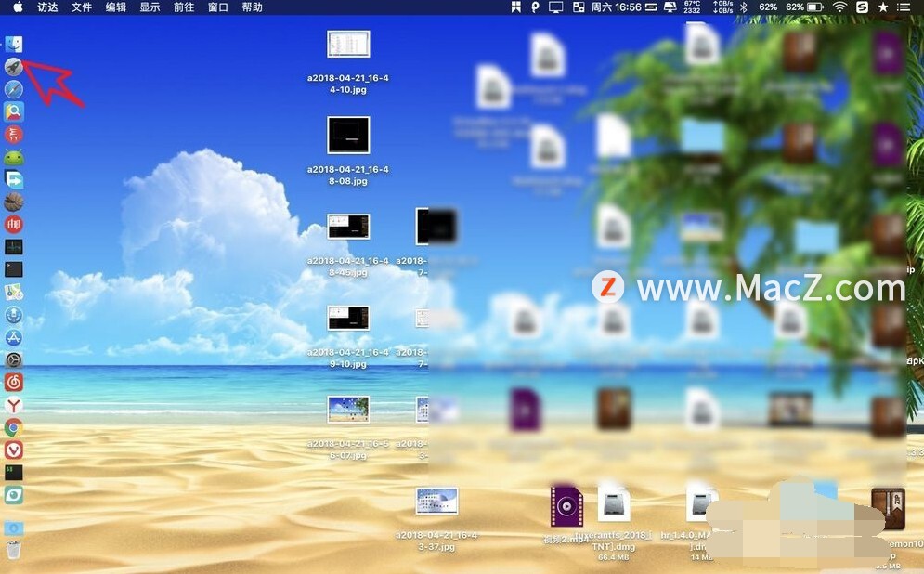924x574 pixels.
Task: Expand the 帮助 menu
Action: coord(253,7)
